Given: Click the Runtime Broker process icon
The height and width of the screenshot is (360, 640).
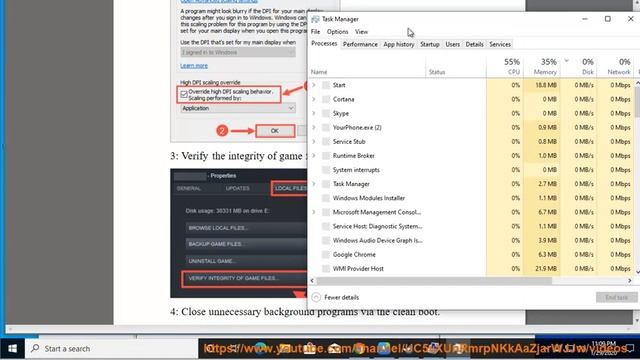Looking at the screenshot, I should pos(326,156).
